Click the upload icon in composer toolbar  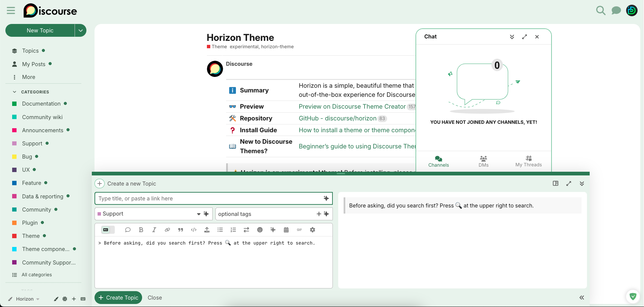coord(207,230)
